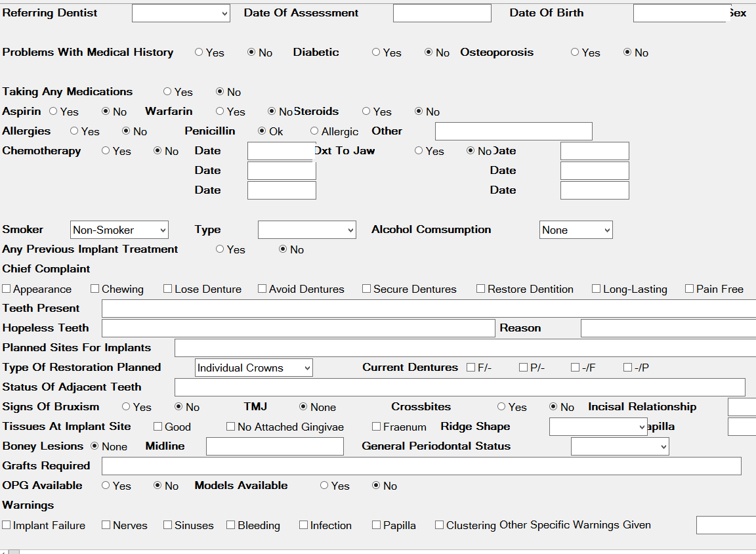This screenshot has height=554, width=756.
Task: Expand the Smoker dropdown showing Non-Smoker
Action: coord(119,230)
